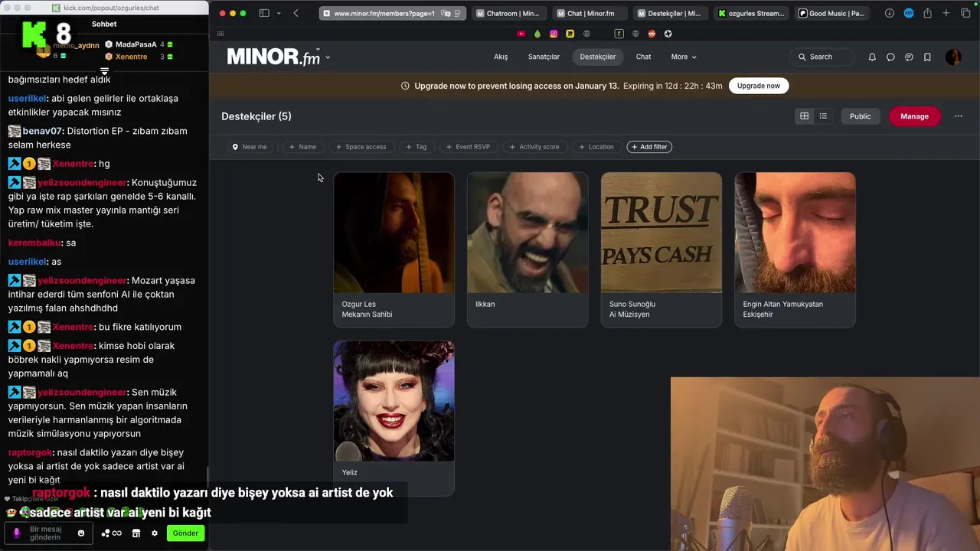980x551 pixels.
Task: Open the Sanatçılar navigation tab
Action: [544, 57]
